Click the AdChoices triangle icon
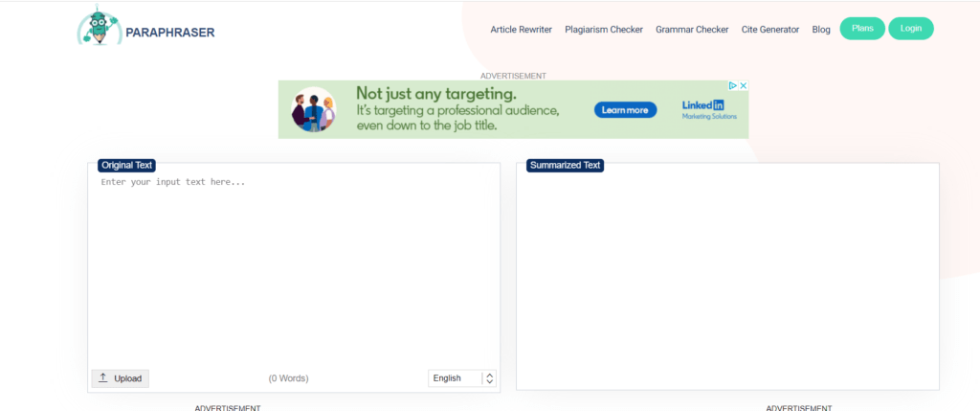The height and width of the screenshot is (411, 980). pos(733,85)
